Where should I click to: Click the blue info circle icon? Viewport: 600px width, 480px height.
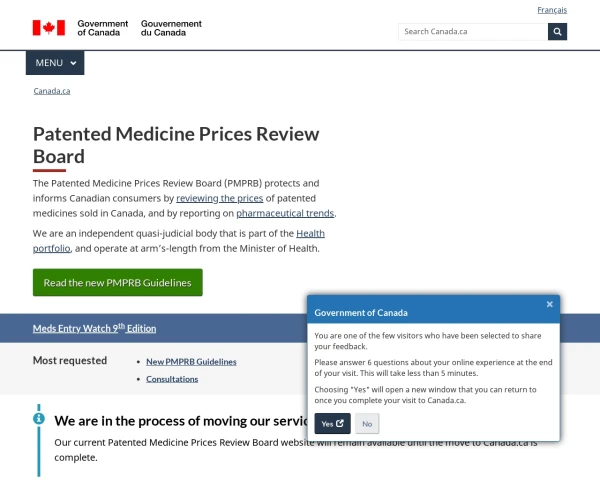point(39,418)
